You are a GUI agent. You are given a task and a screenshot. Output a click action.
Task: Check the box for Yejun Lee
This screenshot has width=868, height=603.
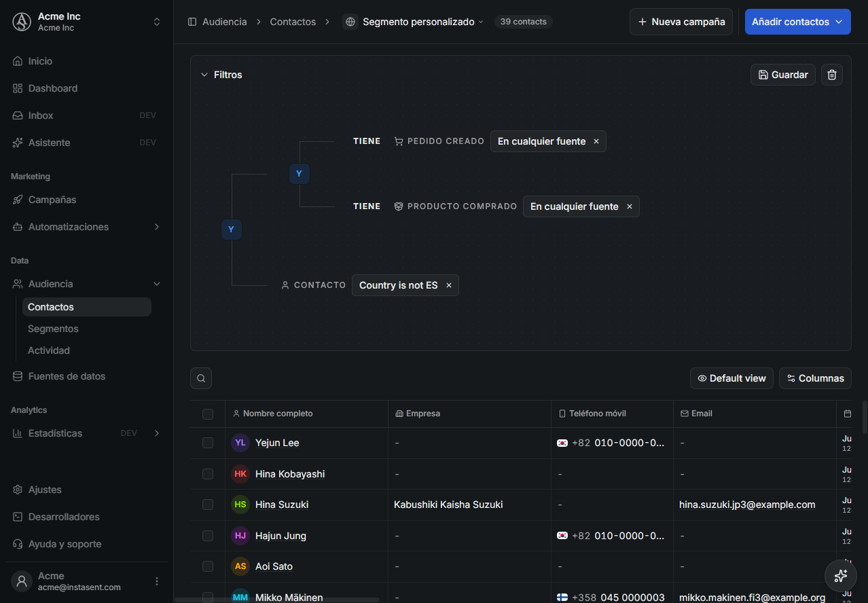point(208,443)
